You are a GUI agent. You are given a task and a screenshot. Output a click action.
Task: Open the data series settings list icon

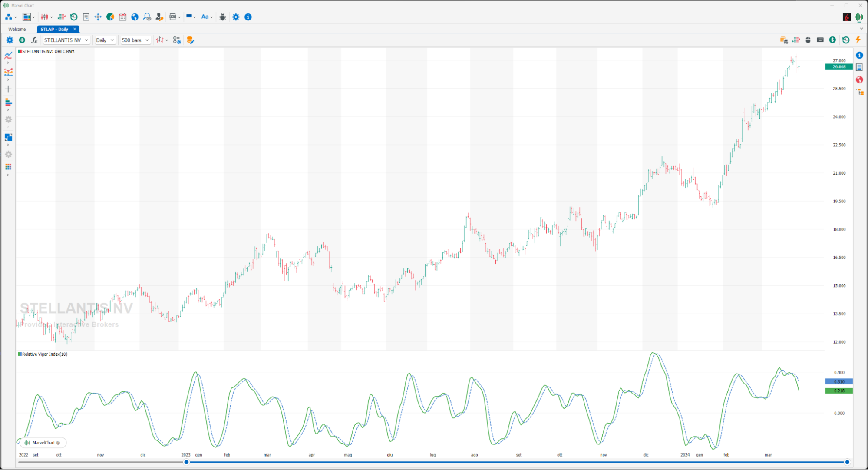177,40
